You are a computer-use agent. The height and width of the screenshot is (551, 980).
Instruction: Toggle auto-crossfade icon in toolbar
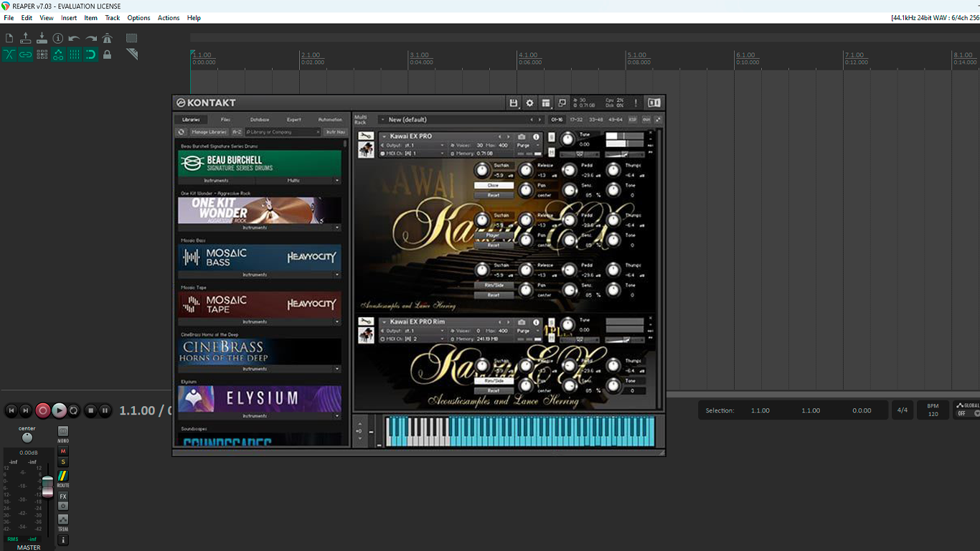[x=9, y=55]
